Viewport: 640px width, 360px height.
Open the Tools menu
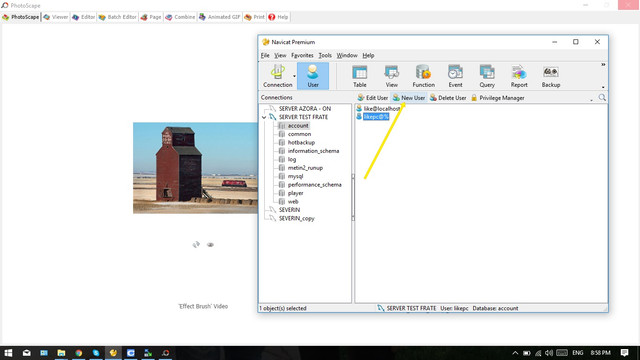click(325, 56)
